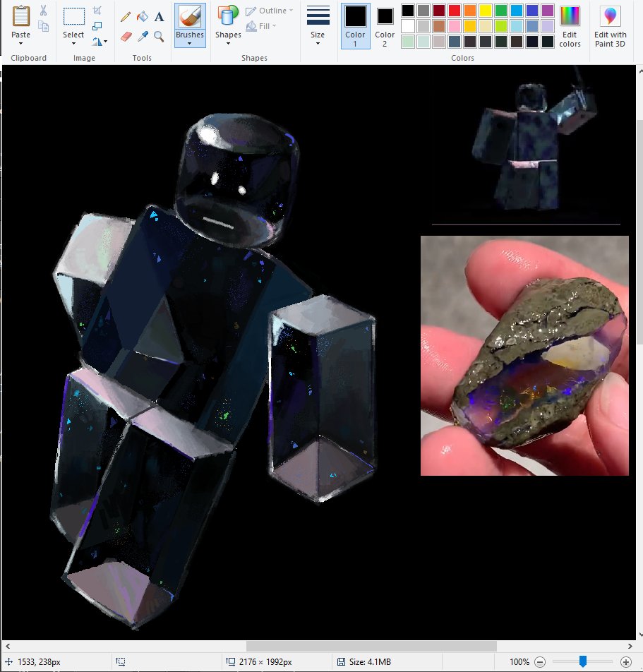The image size is (643, 672).
Task: Open the Resize and skew tool
Action: (x=97, y=26)
